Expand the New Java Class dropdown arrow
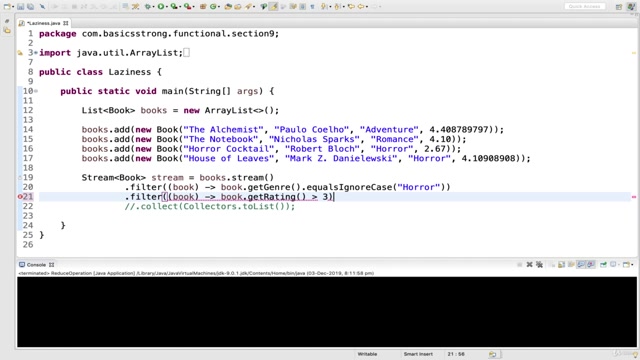The height and width of the screenshot is (360, 640). point(218,7)
